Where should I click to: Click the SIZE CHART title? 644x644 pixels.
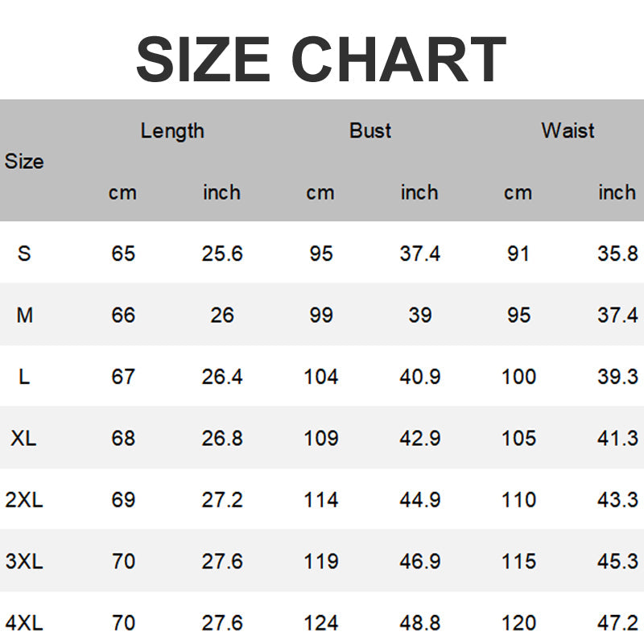[x=321, y=60]
